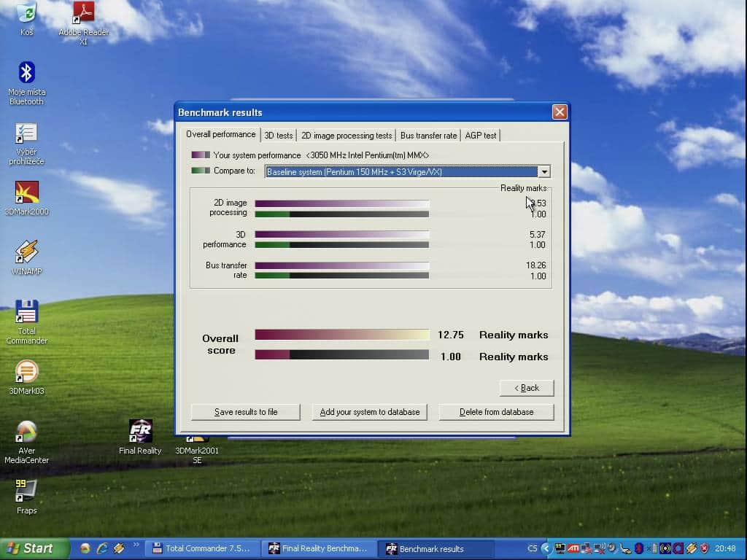747x560 pixels.
Task: Select the 3DMark2000 desktop icon
Action: (27, 198)
